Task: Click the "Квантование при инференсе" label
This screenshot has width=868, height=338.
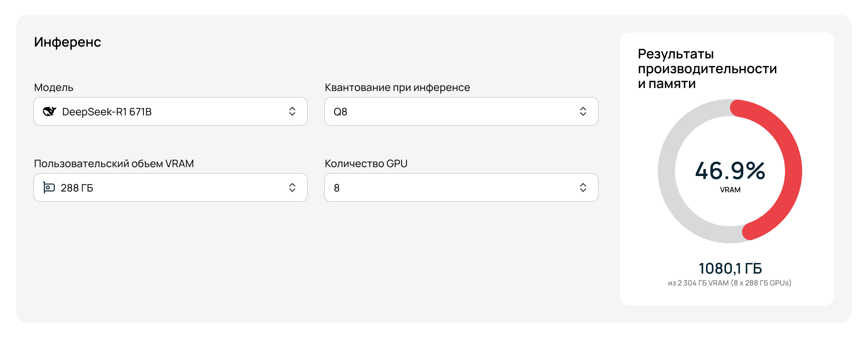Action: [x=397, y=88]
